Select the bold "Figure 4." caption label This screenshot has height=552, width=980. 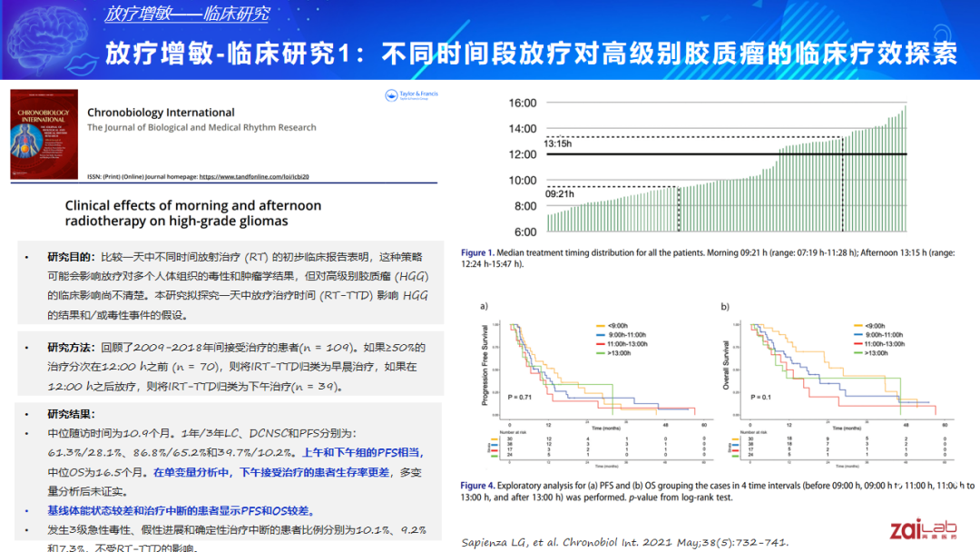pyautogui.click(x=477, y=485)
